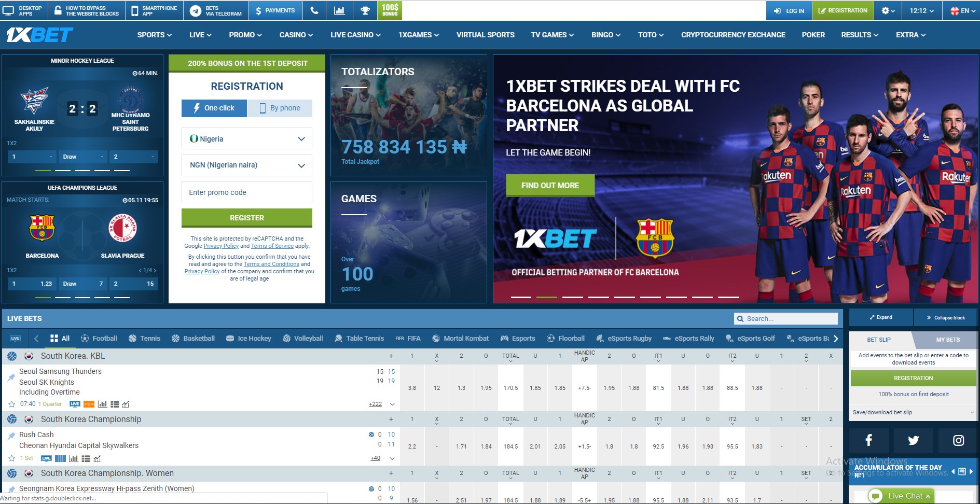This screenshot has width=980, height=504.
Task: Open the Poker menu item
Action: (813, 35)
